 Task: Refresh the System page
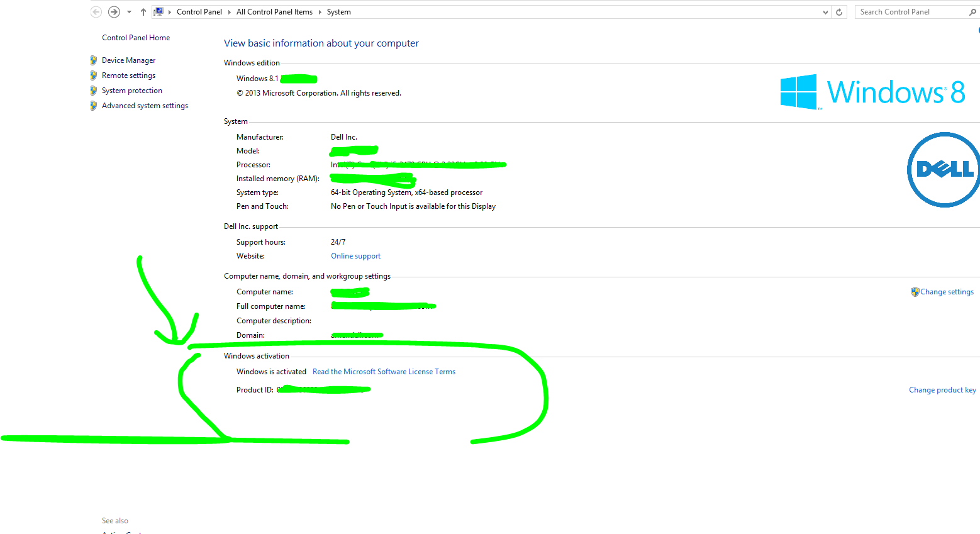(839, 12)
